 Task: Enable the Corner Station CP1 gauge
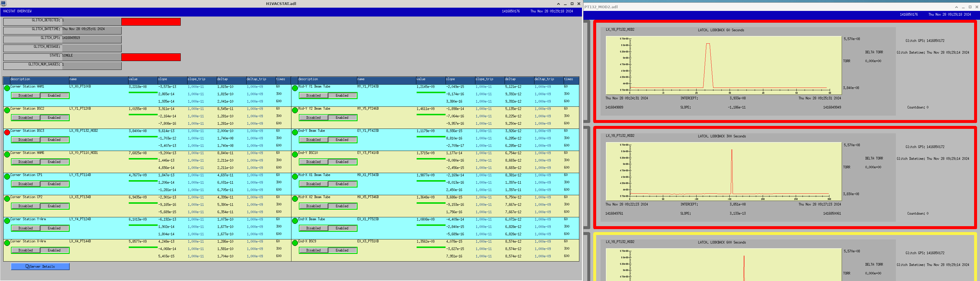54,184
